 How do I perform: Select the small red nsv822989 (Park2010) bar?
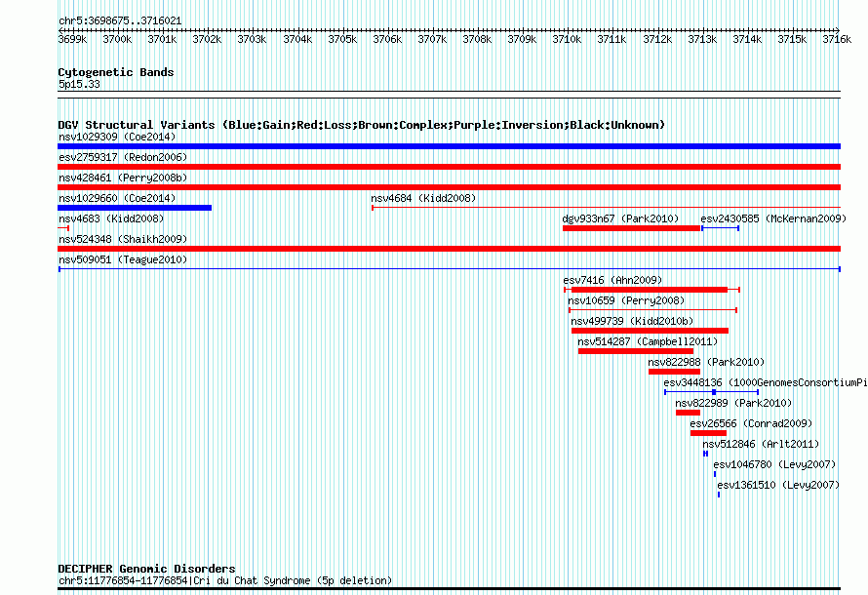689,413
